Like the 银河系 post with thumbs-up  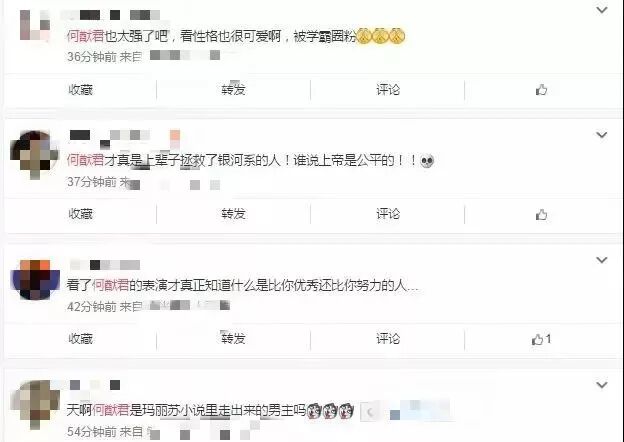coord(541,215)
